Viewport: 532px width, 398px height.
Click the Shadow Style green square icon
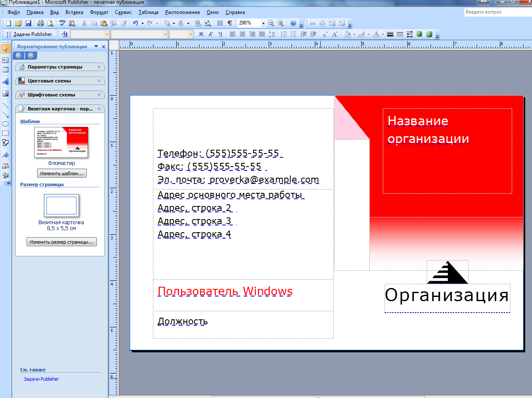[x=420, y=34]
